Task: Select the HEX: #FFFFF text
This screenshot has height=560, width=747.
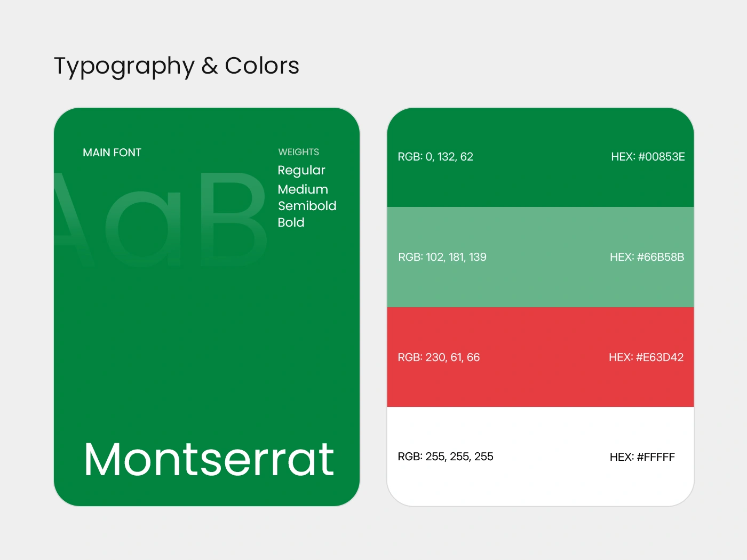Action: 642,457
